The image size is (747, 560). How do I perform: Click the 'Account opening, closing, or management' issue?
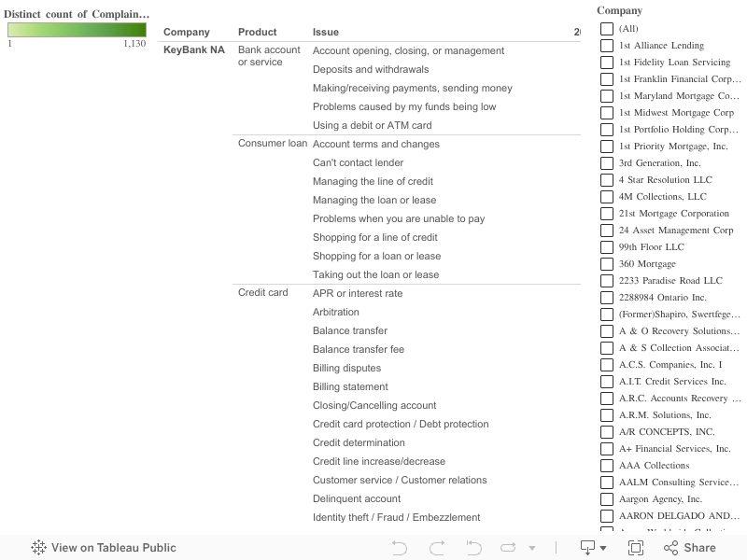408,50
